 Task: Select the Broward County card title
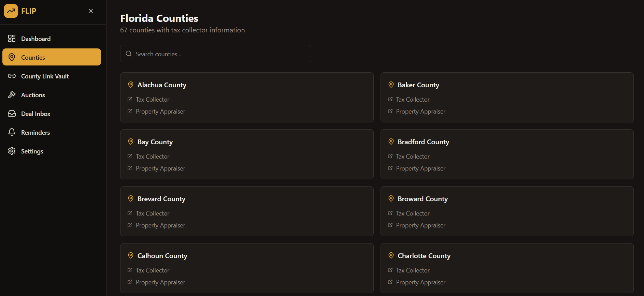coord(423,199)
